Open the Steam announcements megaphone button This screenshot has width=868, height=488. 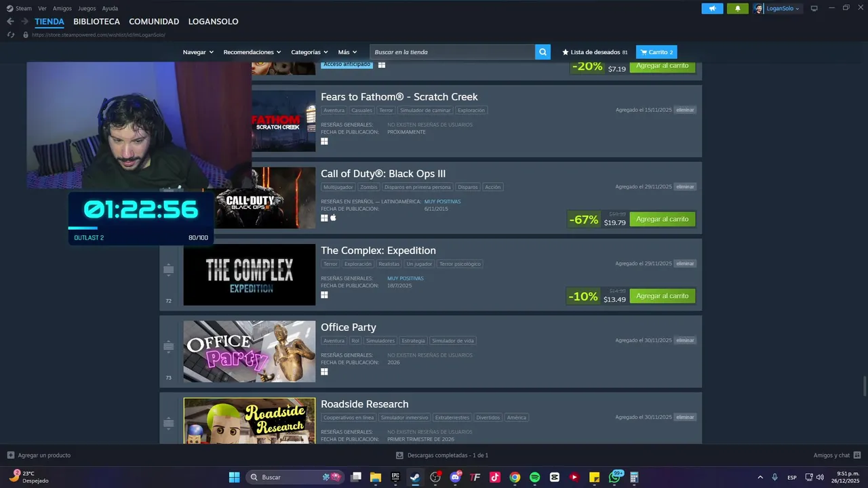click(712, 8)
